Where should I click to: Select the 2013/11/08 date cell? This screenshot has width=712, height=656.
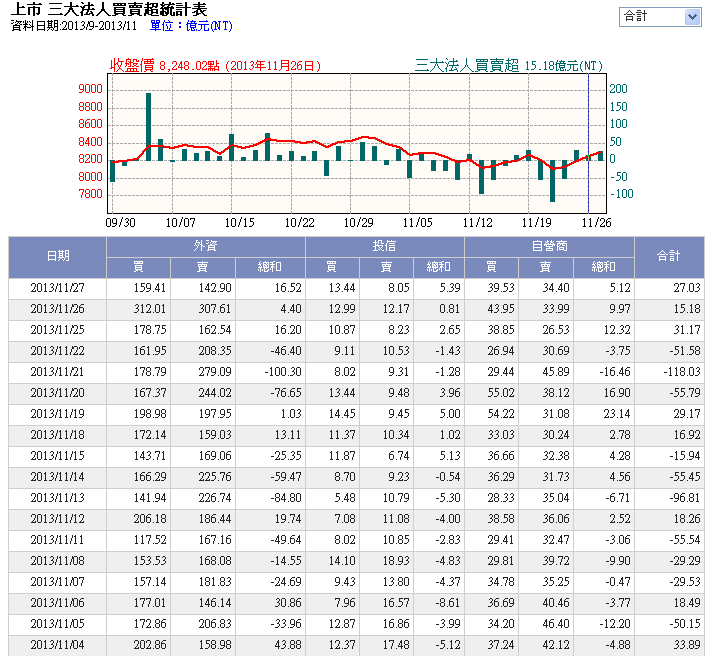(58, 561)
